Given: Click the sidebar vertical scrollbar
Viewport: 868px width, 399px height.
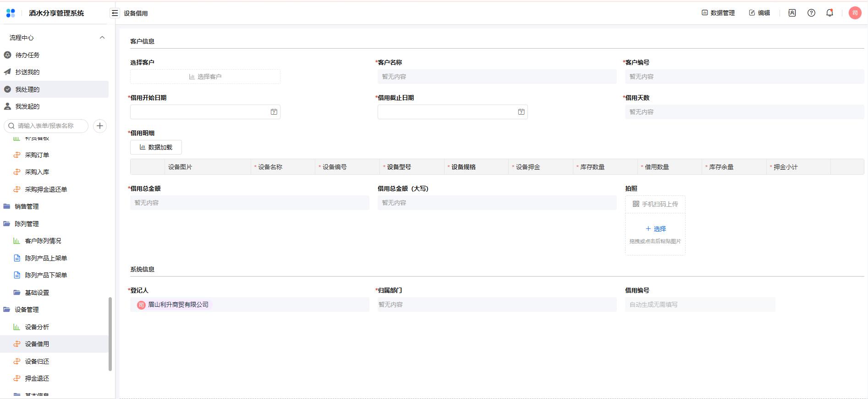Looking at the screenshot, I should point(110,334).
